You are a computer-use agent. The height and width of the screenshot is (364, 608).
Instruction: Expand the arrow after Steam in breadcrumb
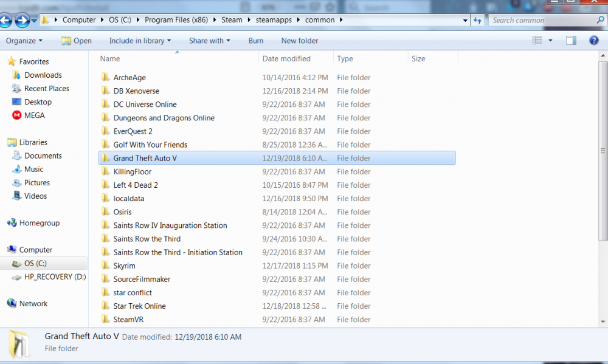click(249, 20)
